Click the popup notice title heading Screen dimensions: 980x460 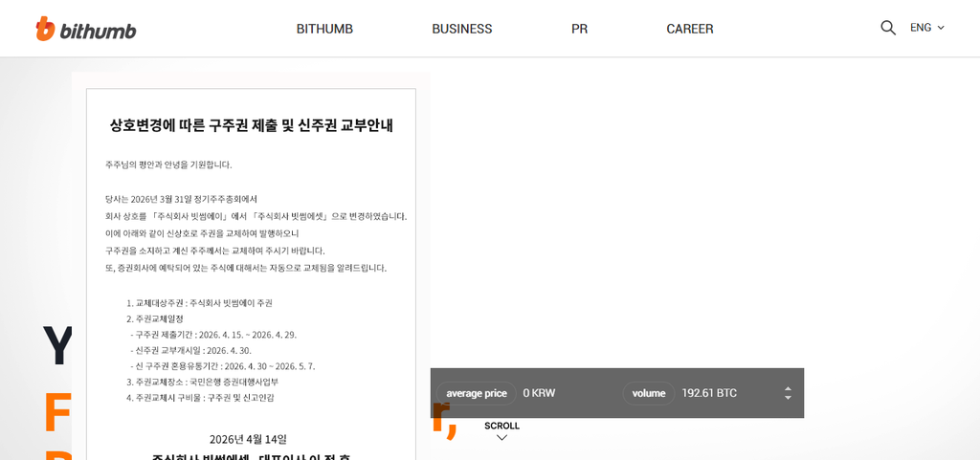click(252, 125)
